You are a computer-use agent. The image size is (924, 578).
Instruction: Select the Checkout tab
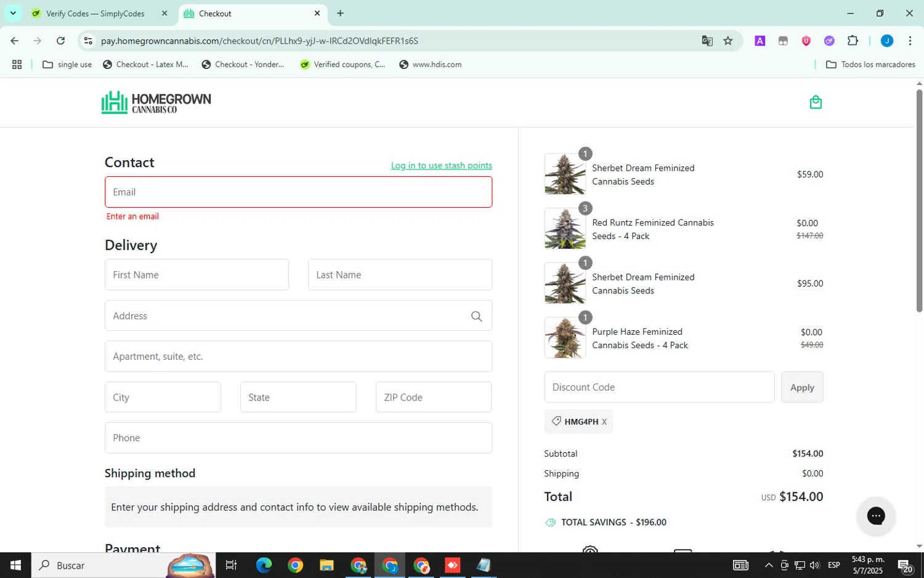point(253,14)
